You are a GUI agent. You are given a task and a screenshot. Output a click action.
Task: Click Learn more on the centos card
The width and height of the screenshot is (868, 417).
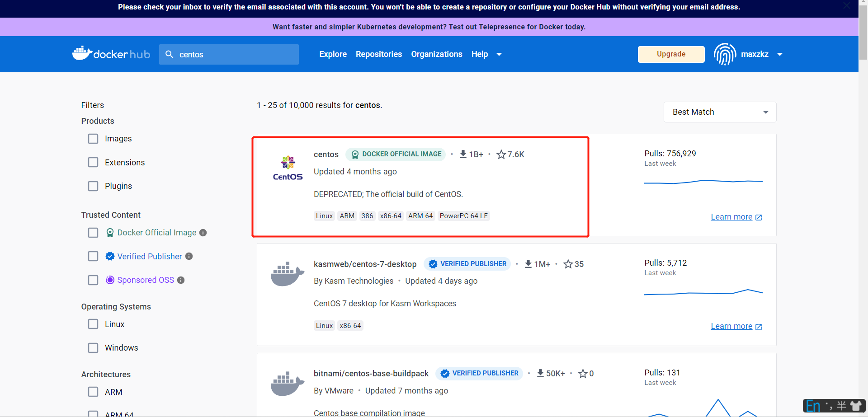click(x=731, y=217)
